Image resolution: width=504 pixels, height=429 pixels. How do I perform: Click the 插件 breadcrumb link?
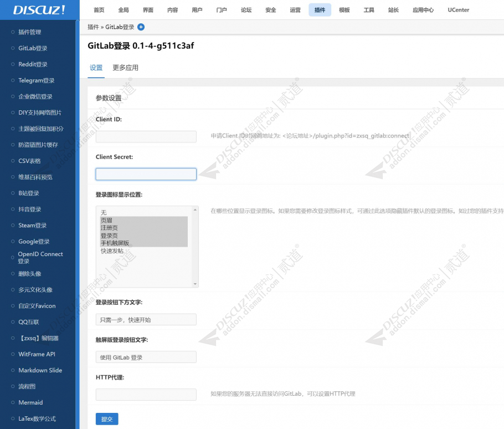click(x=93, y=27)
